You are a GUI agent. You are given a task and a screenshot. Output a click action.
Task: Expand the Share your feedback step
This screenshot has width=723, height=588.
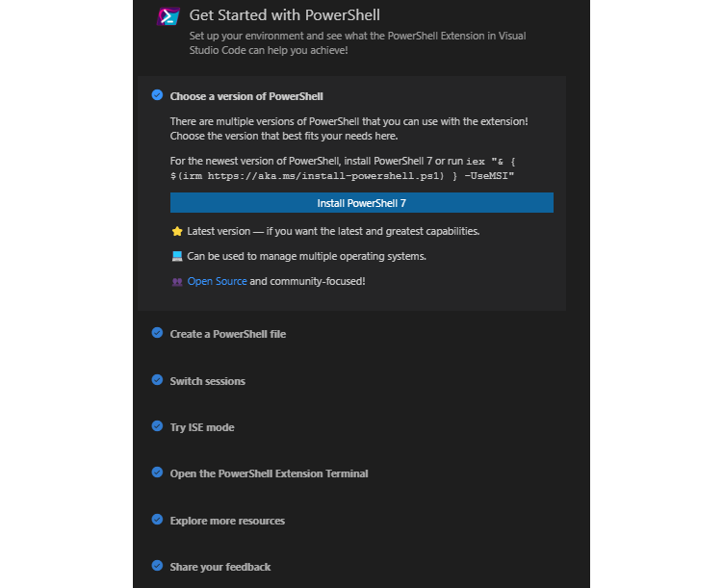pyautogui.click(x=220, y=567)
